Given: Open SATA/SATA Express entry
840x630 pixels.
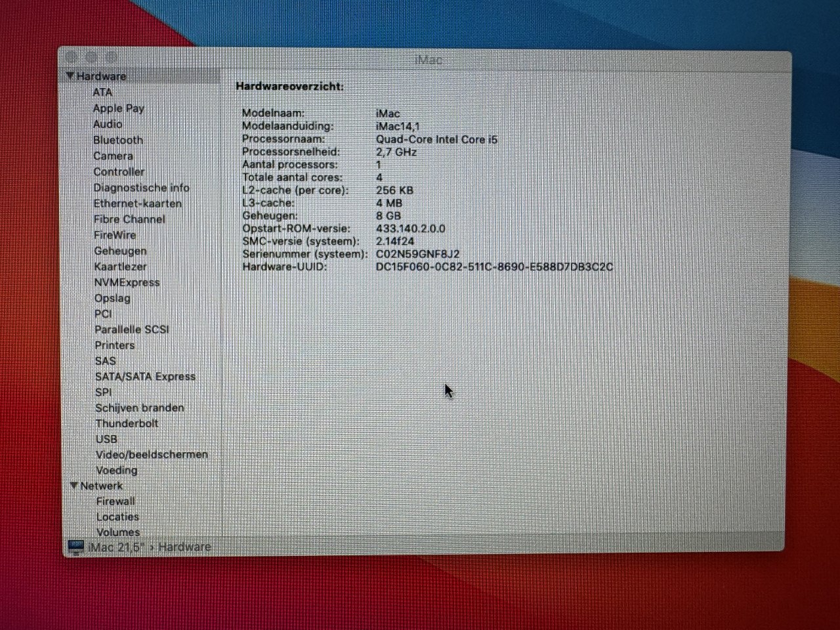Looking at the screenshot, I should (145, 377).
